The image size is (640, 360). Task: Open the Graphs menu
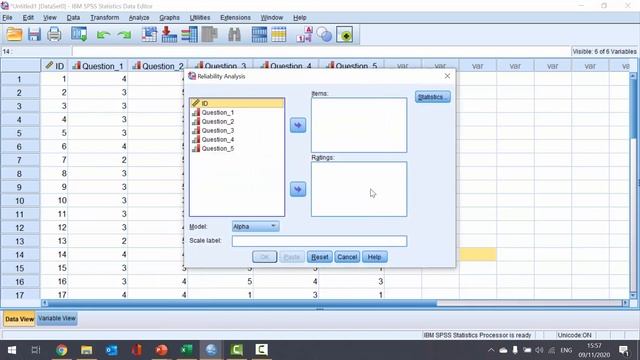(169, 18)
